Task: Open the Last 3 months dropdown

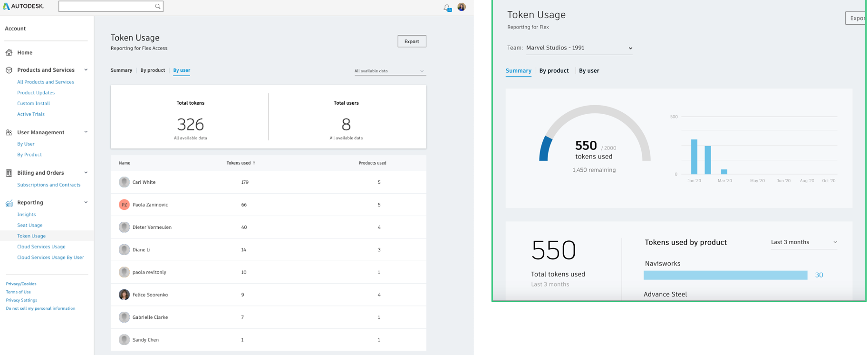Action: coord(804,242)
